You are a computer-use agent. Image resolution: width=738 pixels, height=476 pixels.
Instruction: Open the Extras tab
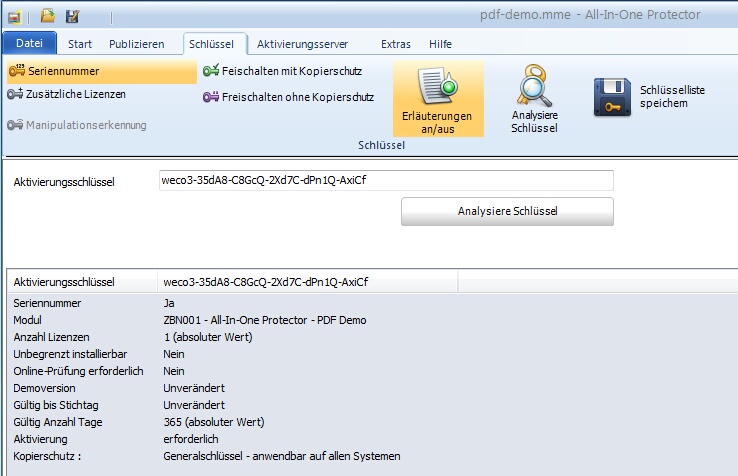pyautogui.click(x=396, y=44)
